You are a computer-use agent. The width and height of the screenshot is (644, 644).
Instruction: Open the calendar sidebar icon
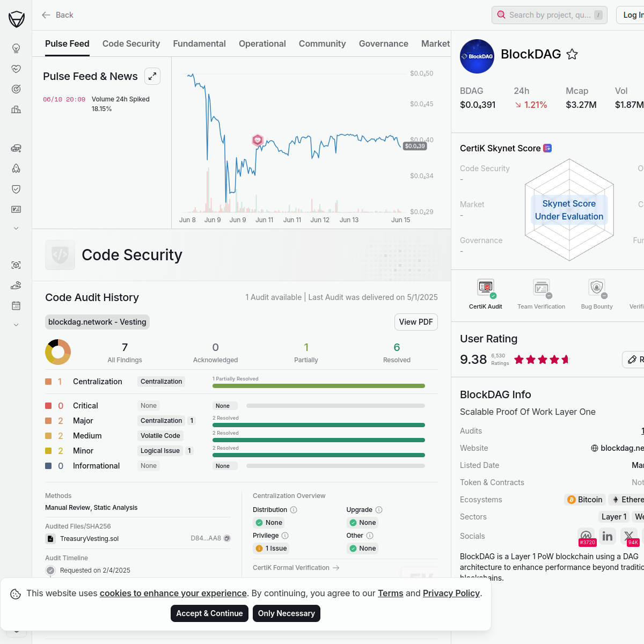(16, 306)
